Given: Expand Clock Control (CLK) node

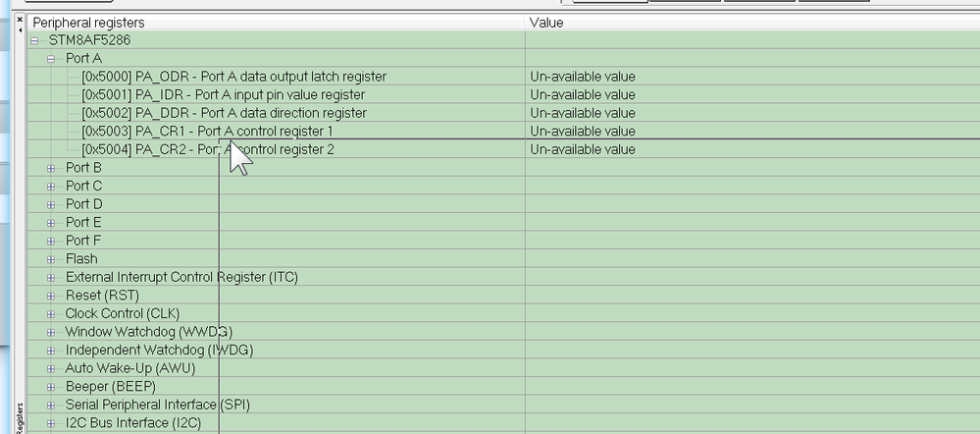Looking at the screenshot, I should [52, 313].
